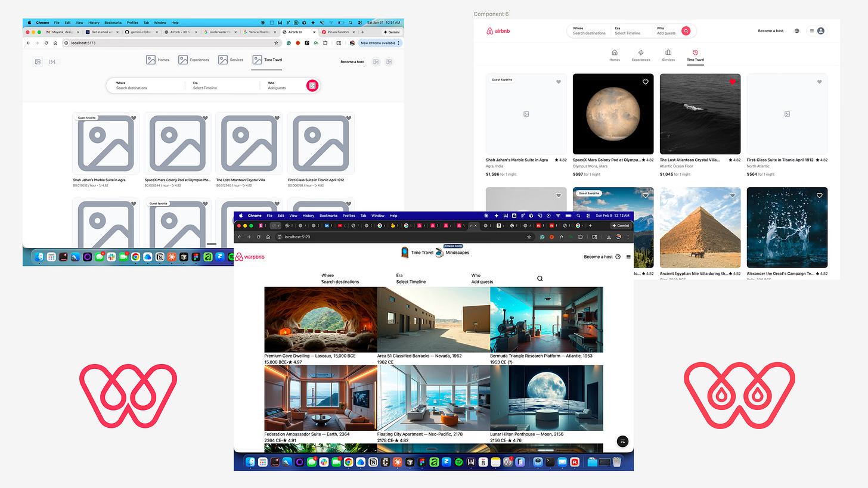Favorite Ancient Egyptian Nile Villa heart in Component 6
Viewport: 868px width, 488px height.
click(x=733, y=195)
